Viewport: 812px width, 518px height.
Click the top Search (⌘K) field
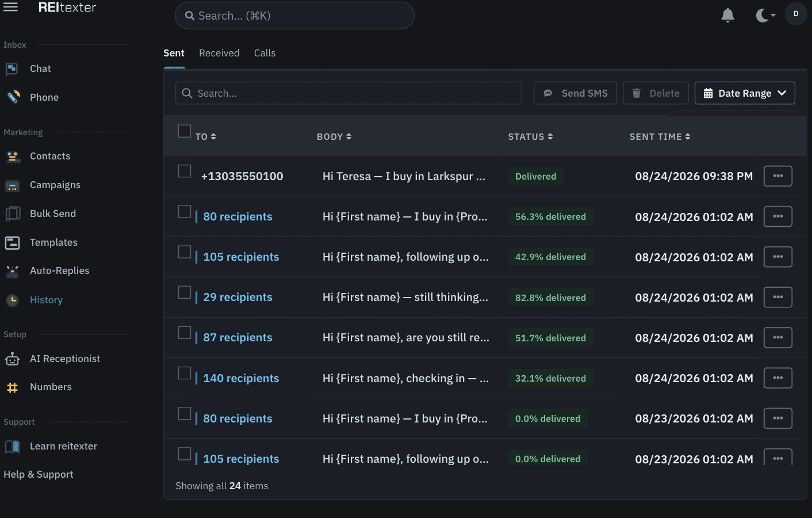click(x=294, y=16)
